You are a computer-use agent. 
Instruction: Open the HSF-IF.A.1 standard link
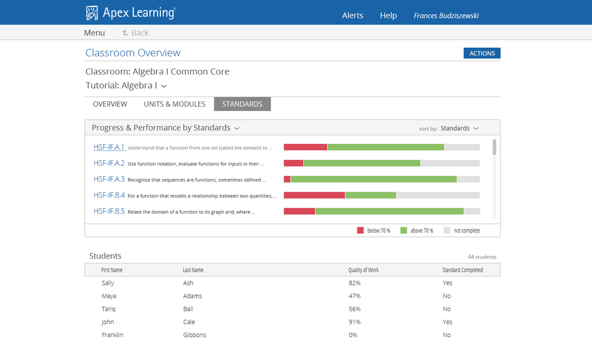pos(110,147)
